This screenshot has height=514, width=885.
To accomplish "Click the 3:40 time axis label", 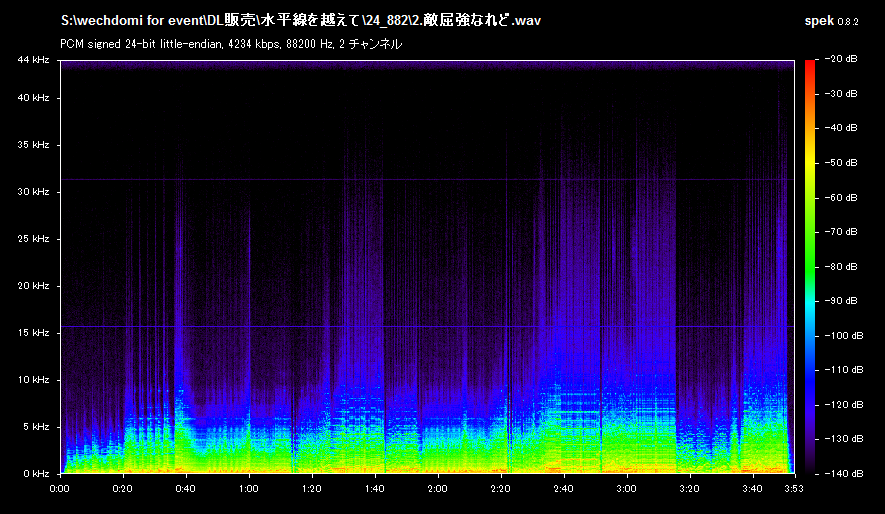I will (x=752, y=489).
